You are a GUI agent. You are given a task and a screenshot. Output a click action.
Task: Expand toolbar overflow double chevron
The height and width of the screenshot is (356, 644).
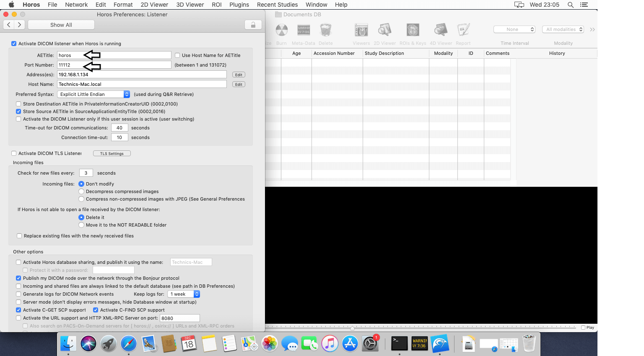592,29
